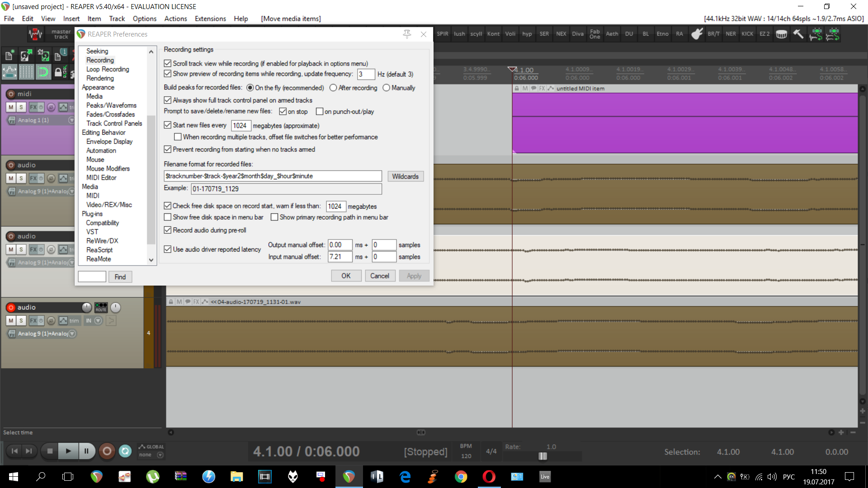Click the Find button in Preferences
The height and width of the screenshot is (488, 868).
[x=120, y=277]
